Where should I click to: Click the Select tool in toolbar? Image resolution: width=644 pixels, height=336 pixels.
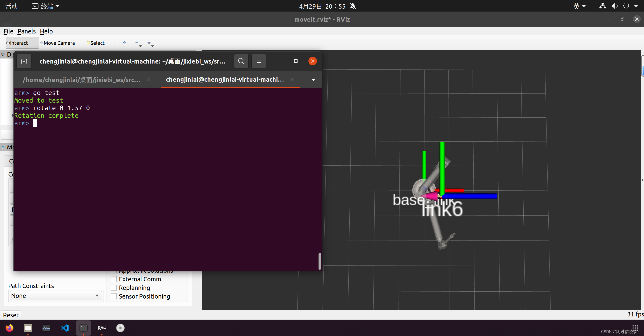[96, 43]
